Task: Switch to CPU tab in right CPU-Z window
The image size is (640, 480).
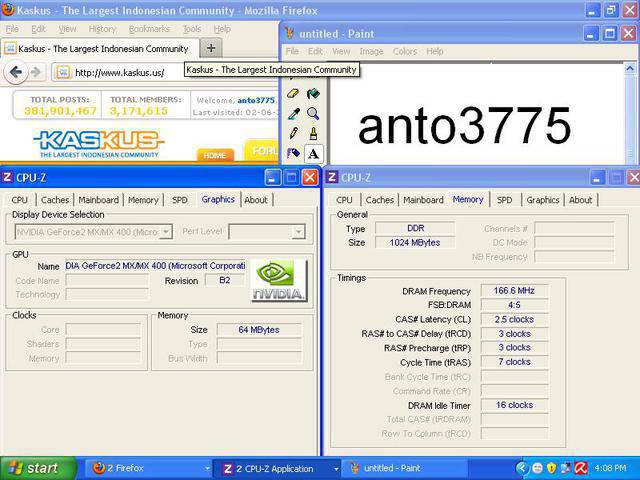Action: (344, 200)
